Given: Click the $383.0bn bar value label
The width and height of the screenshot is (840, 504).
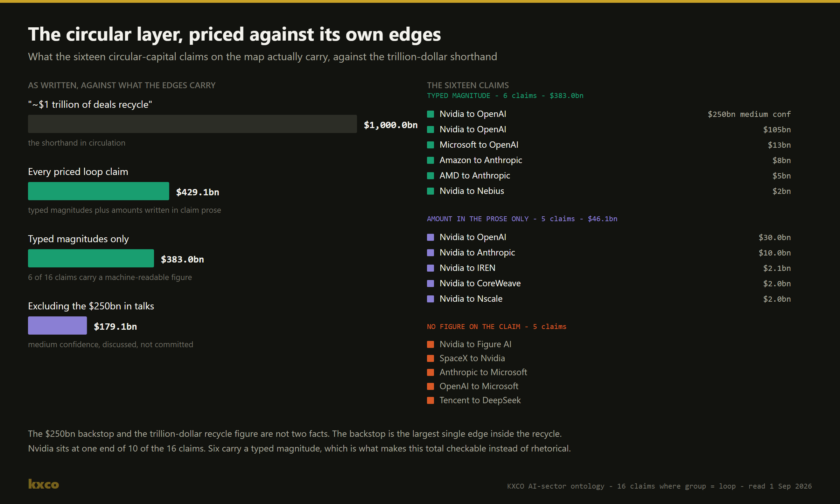Looking at the screenshot, I should pyautogui.click(x=182, y=259).
